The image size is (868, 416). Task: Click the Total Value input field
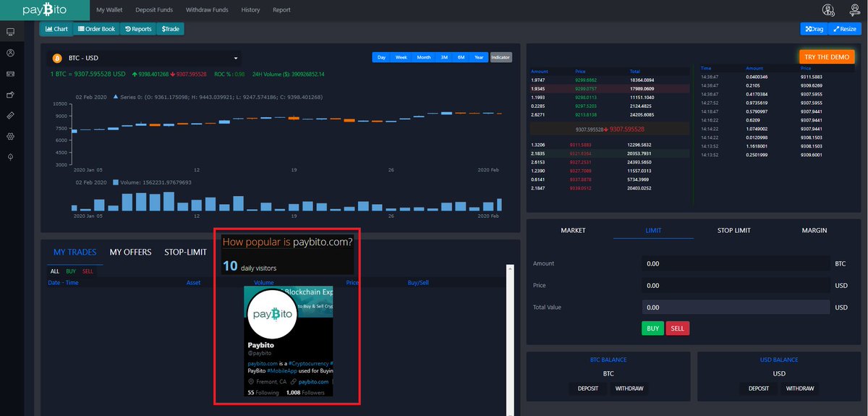(736, 307)
